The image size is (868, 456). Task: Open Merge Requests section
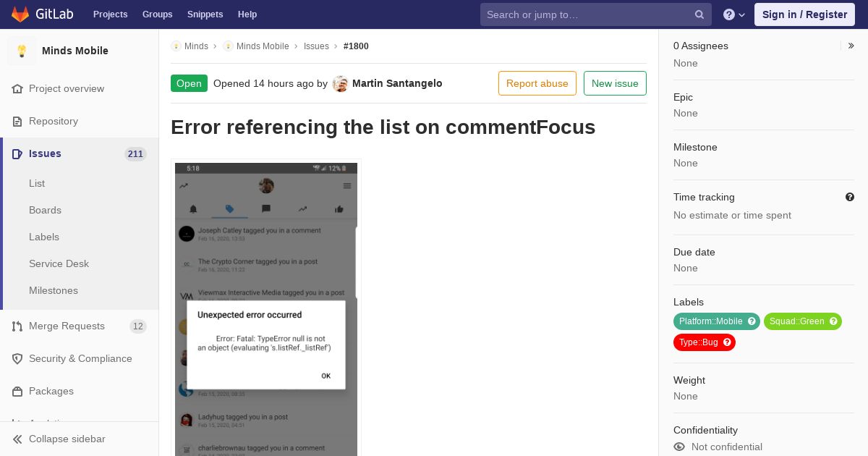[80, 326]
